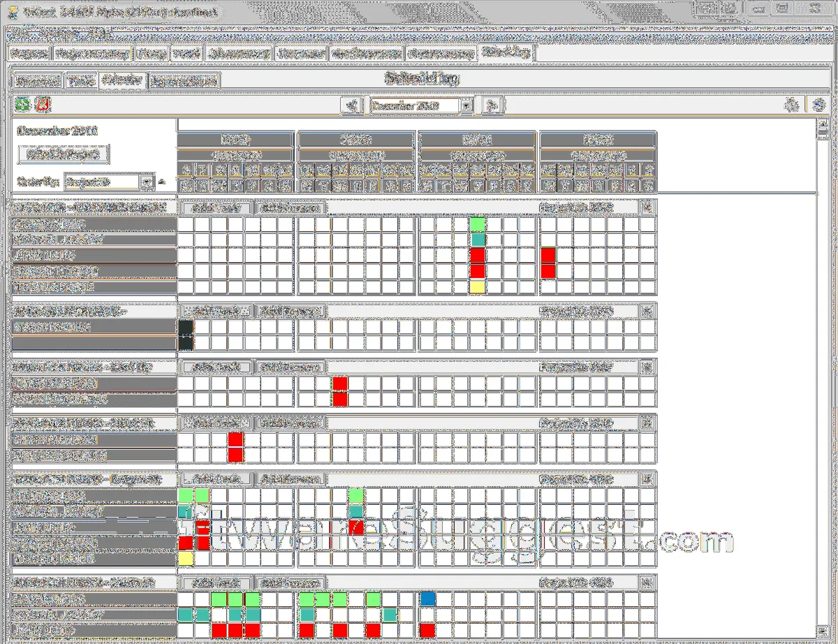Select the sub-tab immediately right of Calendar

(x=184, y=81)
